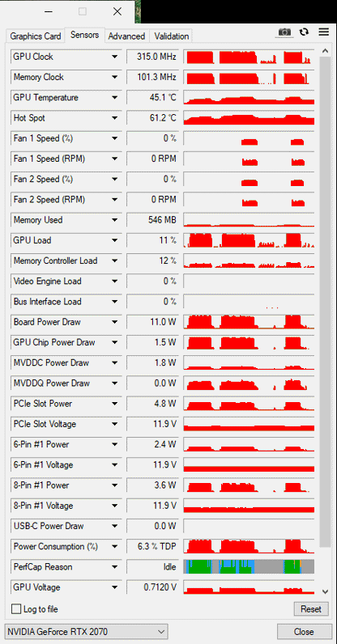Viewport: 337px width, 644px height.
Task: Click the PerfCap Reason colored graph
Action: [249, 567]
